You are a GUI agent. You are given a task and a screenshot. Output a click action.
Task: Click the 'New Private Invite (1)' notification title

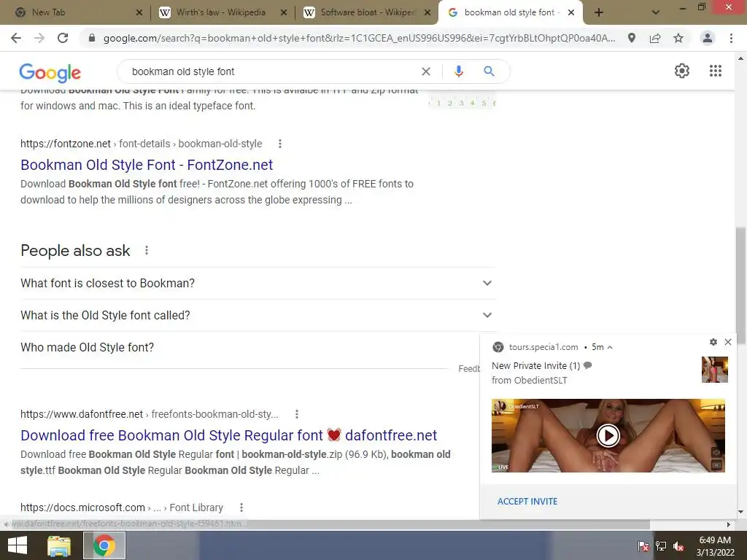click(x=536, y=366)
